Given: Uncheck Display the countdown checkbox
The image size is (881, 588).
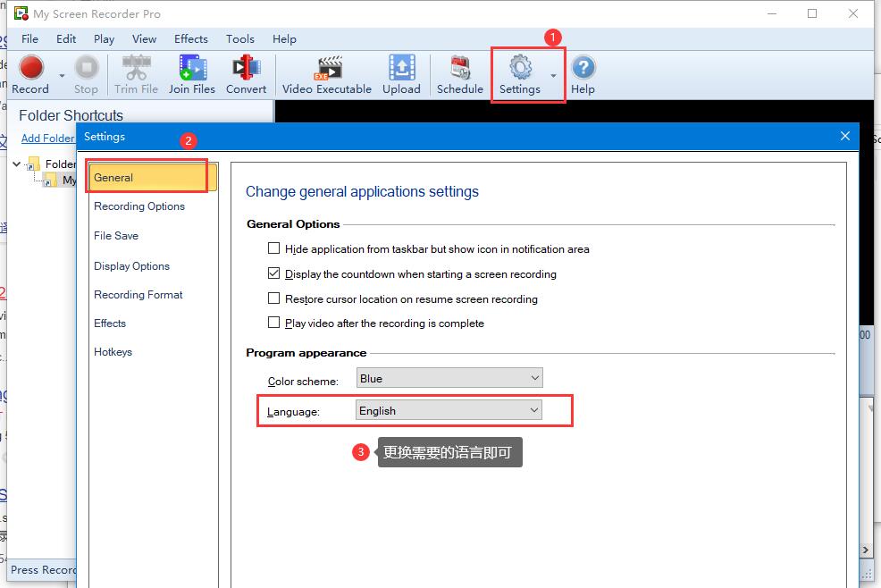Looking at the screenshot, I should click(273, 273).
